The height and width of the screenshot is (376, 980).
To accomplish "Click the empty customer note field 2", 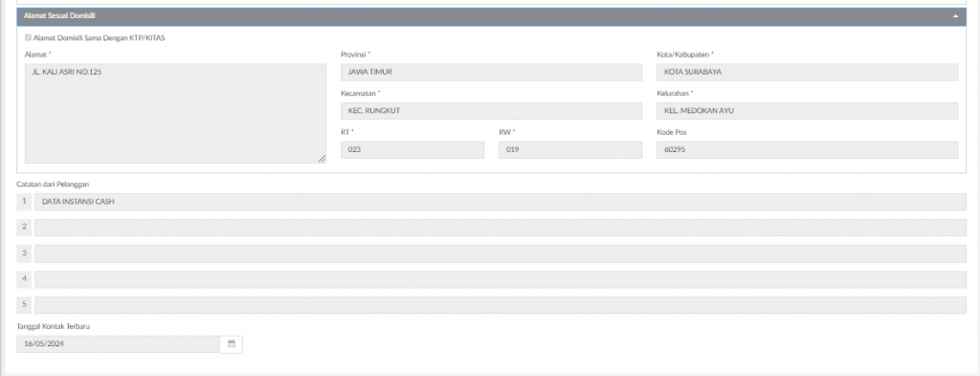I will [x=501, y=228].
